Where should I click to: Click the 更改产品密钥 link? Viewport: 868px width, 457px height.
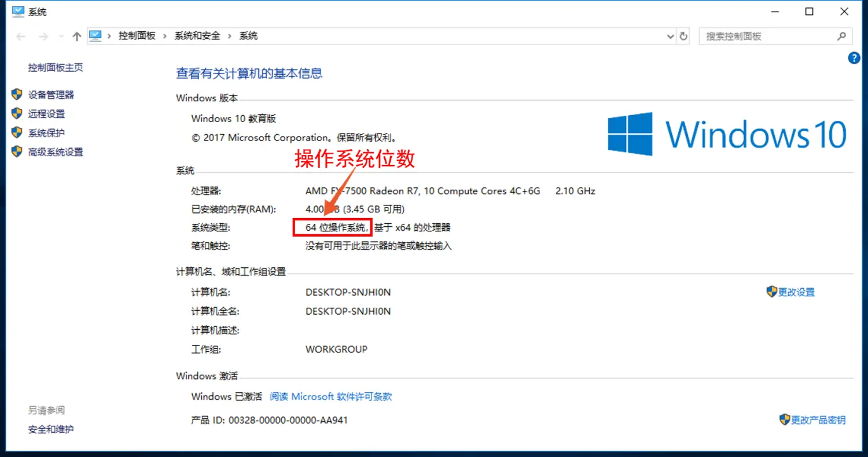[818, 421]
